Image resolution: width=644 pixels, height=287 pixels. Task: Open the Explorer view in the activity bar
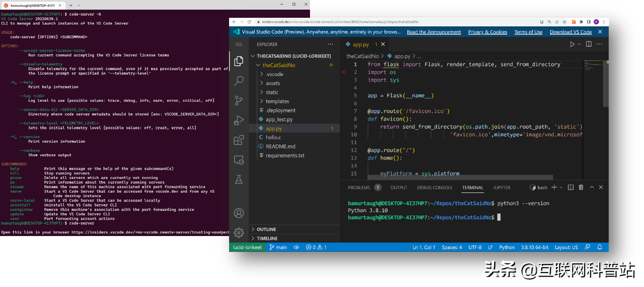coord(239,61)
